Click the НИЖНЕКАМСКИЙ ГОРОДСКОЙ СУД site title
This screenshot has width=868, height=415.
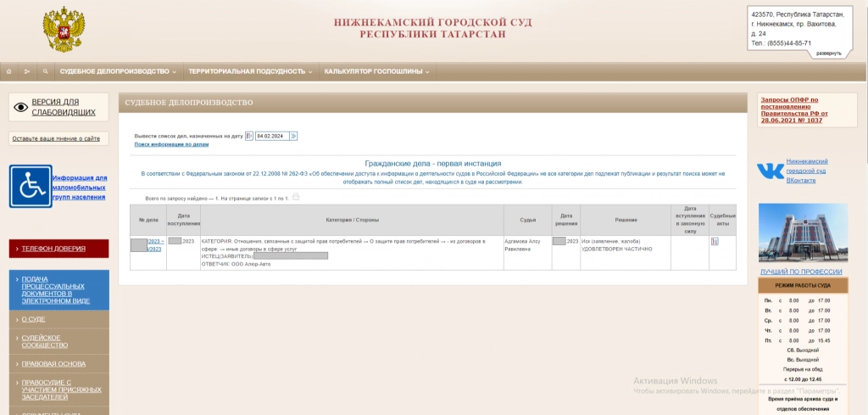point(432,28)
